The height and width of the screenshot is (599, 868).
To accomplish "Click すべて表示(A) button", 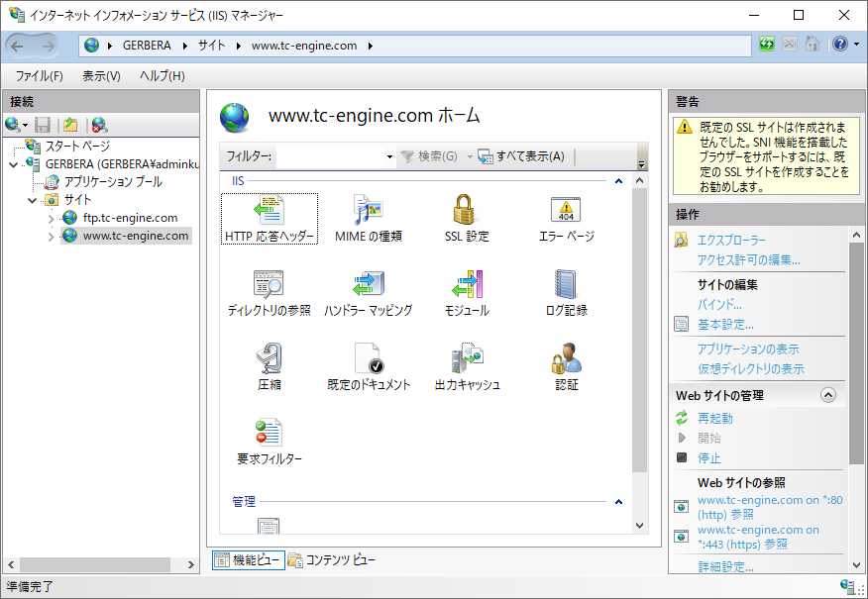I will 521,156.
